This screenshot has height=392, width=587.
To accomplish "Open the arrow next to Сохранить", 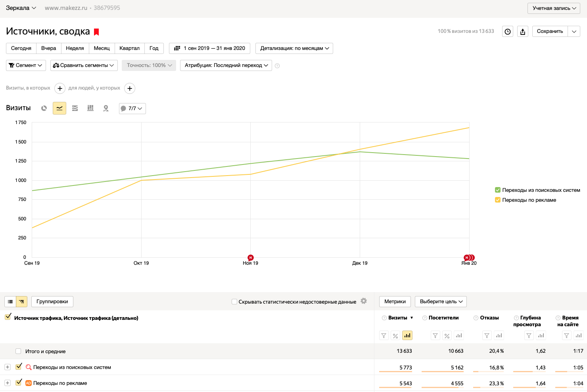I will coord(574,32).
